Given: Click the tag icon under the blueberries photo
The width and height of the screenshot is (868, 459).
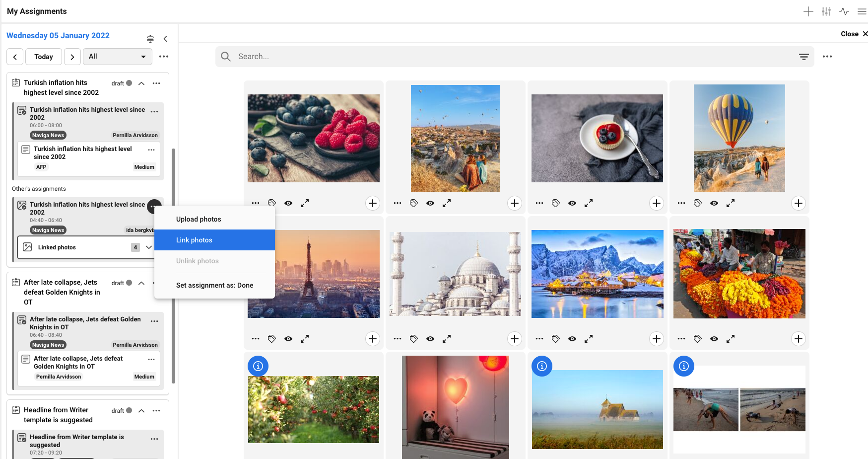Looking at the screenshot, I should click(x=271, y=203).
